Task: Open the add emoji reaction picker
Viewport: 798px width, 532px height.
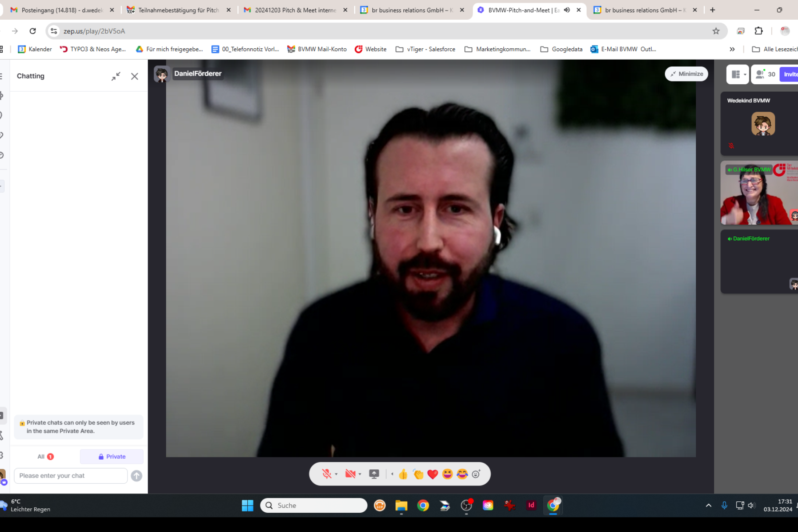Action: point(476,474)
